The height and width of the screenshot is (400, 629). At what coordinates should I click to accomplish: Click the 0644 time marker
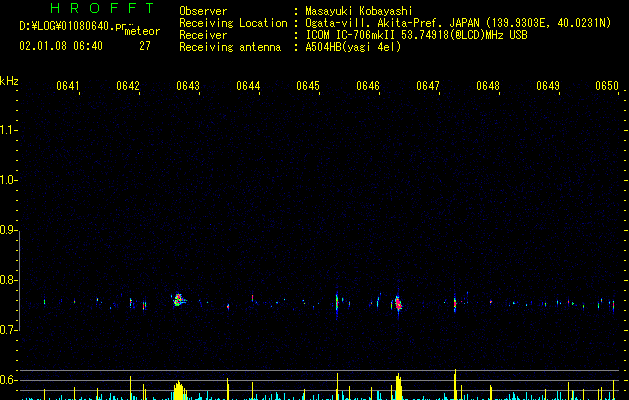point(248,86)
